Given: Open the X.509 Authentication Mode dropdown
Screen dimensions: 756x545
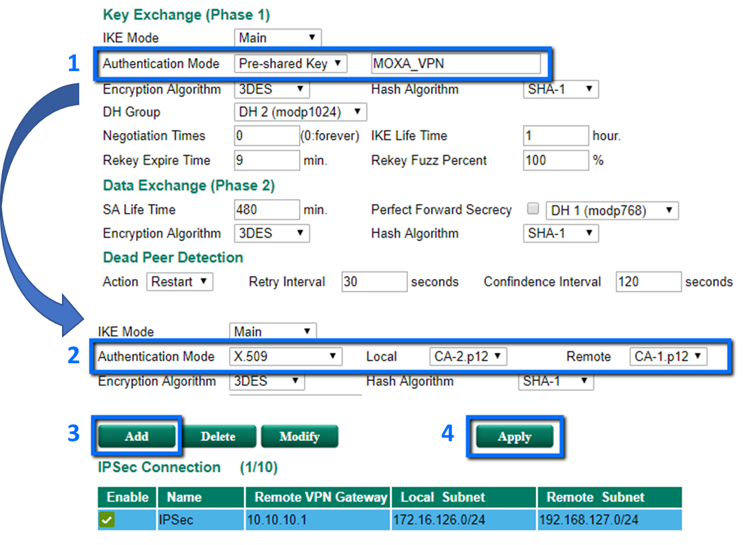Looking at the screenshot, I should pos(285,356).
